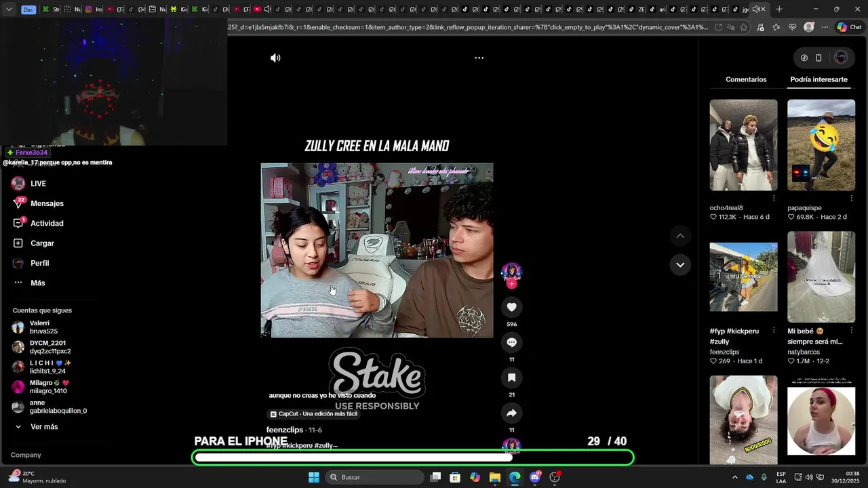Open the get-app phone icon at top right

(x=818, y=58)
